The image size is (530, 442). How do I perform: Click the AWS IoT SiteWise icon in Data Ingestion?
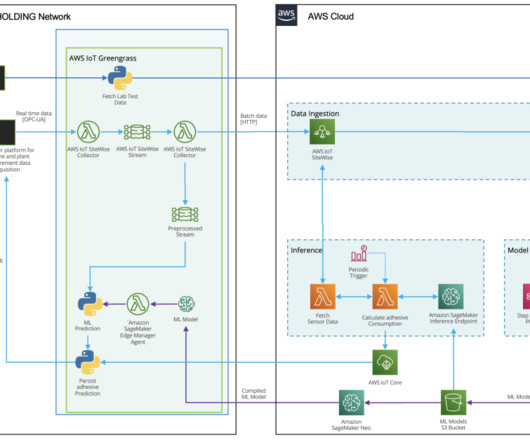[322, 131]
